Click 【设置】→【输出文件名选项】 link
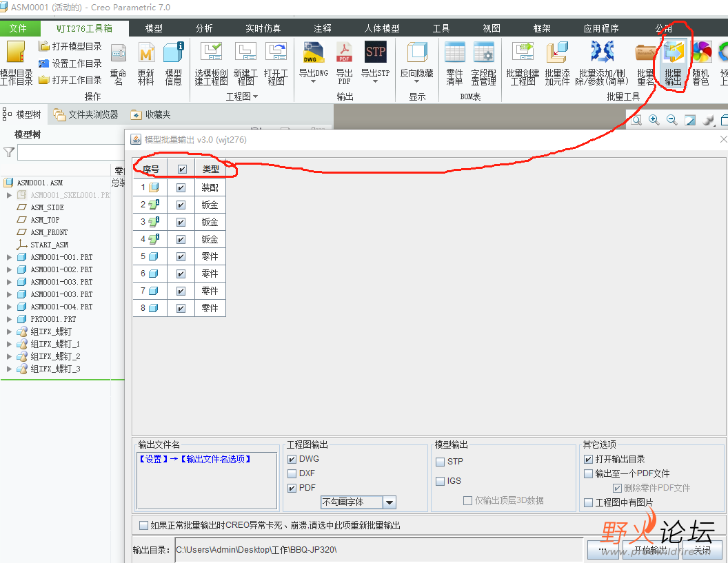Image resolution: width=728 pixels, height=563 pixels. [195, 459]
